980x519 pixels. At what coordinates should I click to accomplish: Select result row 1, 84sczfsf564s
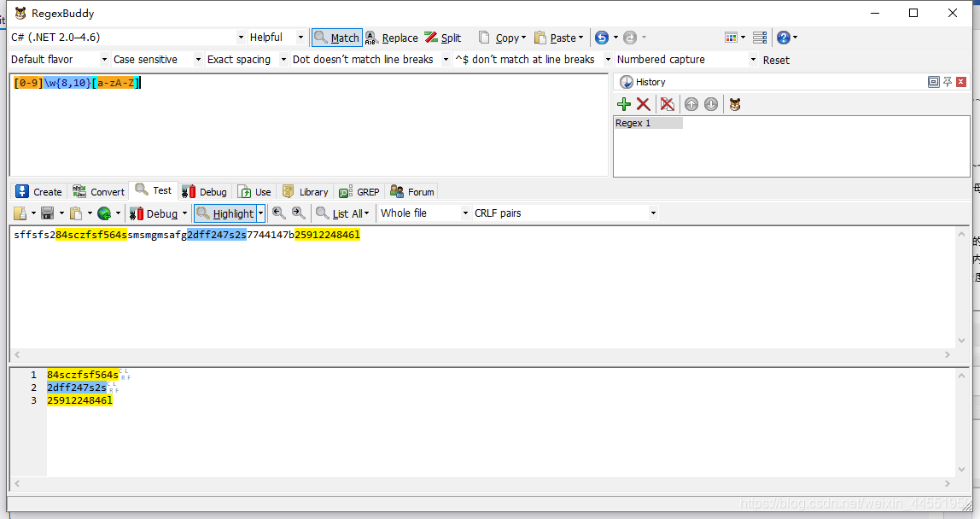(83, 375)
